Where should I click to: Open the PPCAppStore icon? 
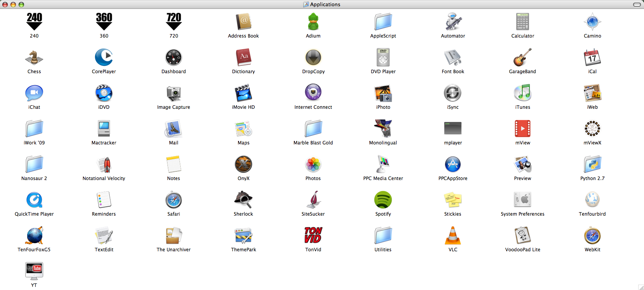[x=453, y=164]
